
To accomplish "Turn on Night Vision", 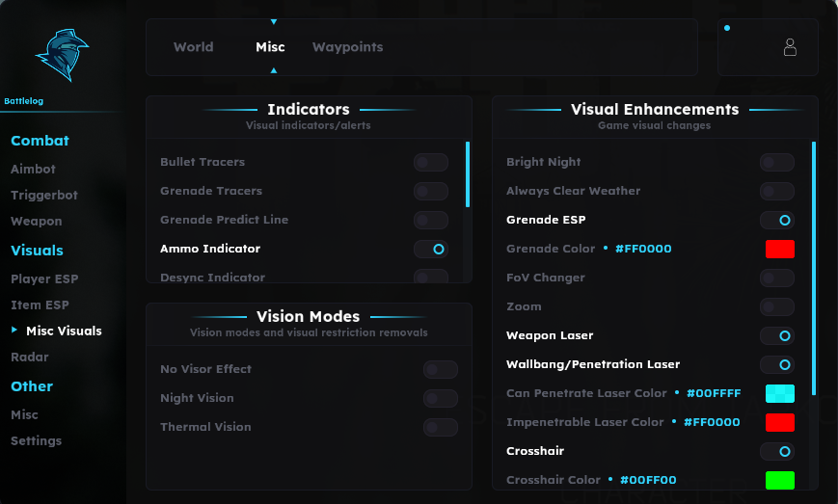I will pos(441,398).
